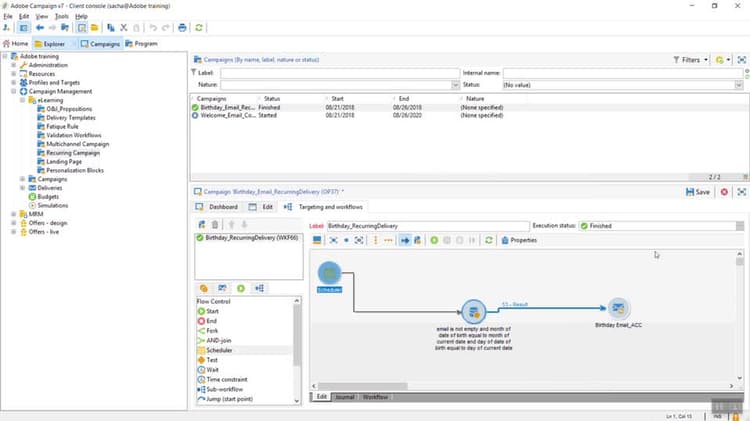
Task: Click the blue layout icon at start of workflow toolbar
Action: [x=317, y=240]
